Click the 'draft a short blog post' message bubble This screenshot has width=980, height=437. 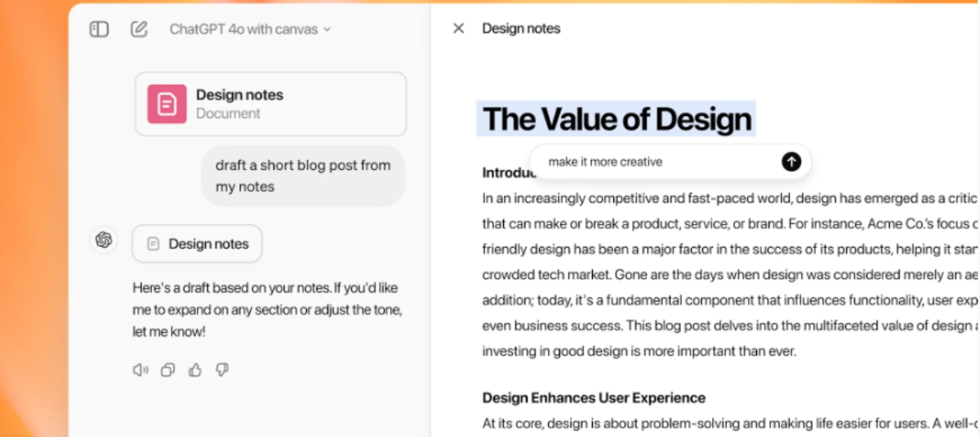(303, 176)
